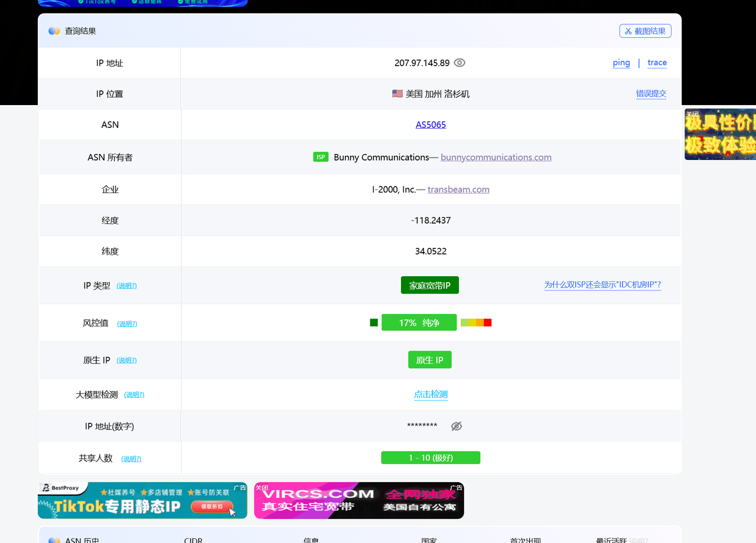Screen dimensions: 756x543
Task: Click the 错误提交 link
Action: (x=651, y=93)
